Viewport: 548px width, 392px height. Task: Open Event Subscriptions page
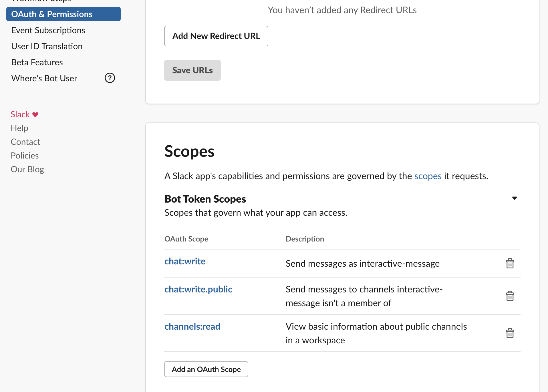pyautogui.click(x=48, y=30)
